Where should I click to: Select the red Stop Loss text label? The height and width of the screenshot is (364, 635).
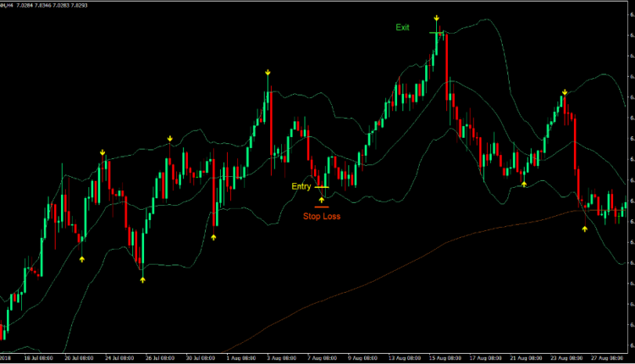click(322, 216)
